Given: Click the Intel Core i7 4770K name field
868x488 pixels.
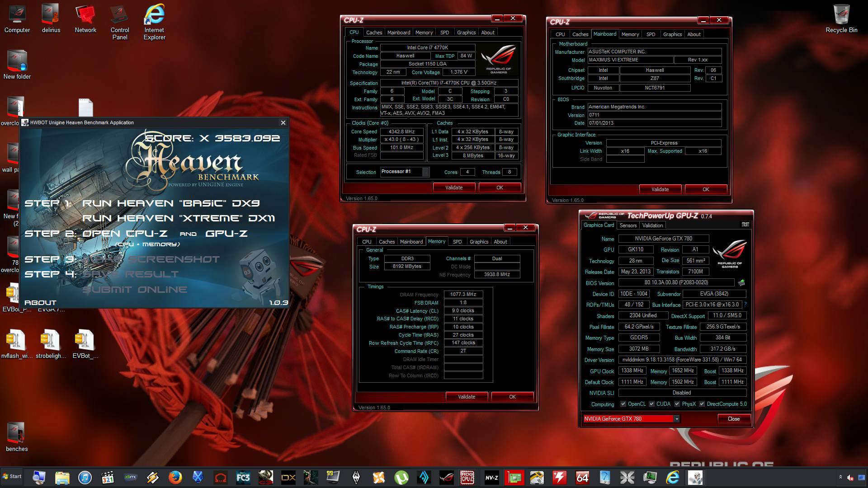Looking at the screenshot, I should point(427,47).
